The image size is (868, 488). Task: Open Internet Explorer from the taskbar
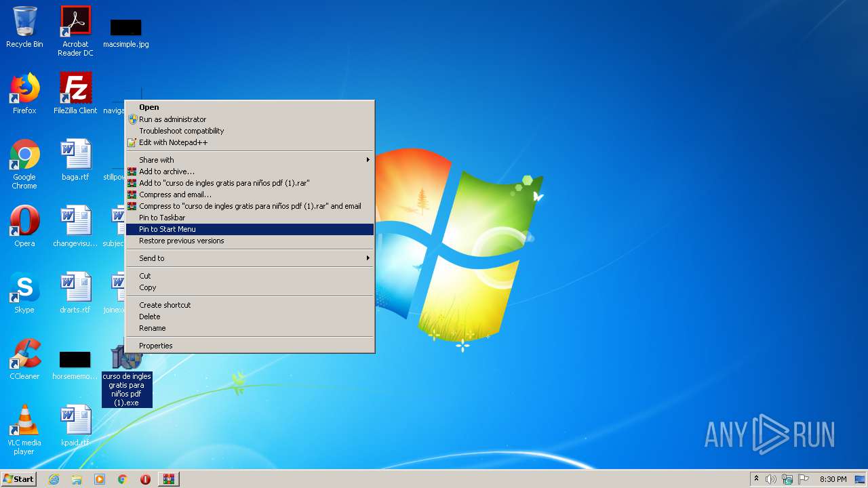pos(54,479)
